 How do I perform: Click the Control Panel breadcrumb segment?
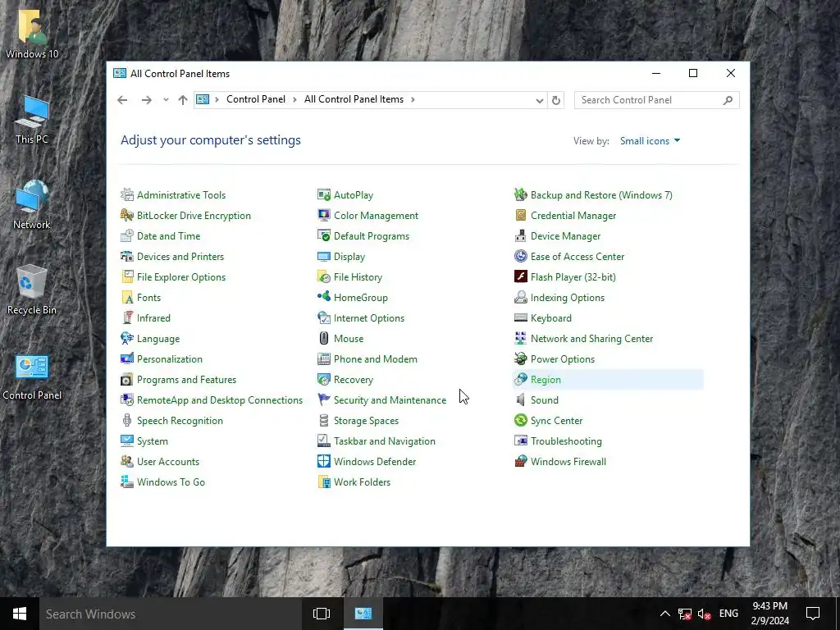click(256, 99)
